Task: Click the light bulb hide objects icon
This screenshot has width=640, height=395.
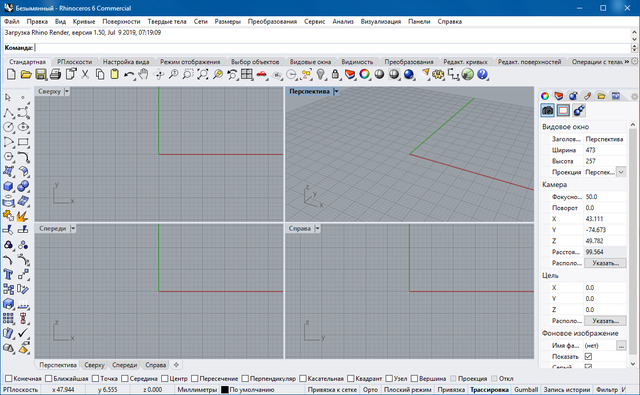Action: tap(321, 74)
